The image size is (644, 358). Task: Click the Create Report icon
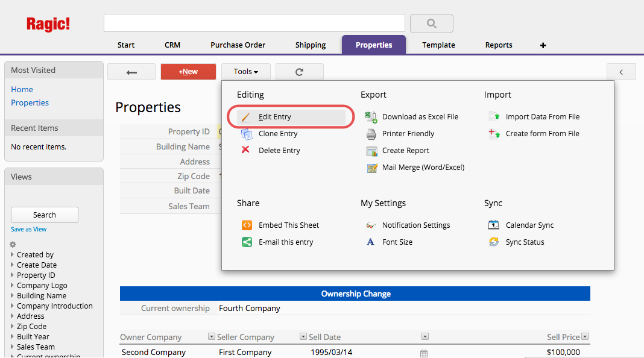[371, 151]
